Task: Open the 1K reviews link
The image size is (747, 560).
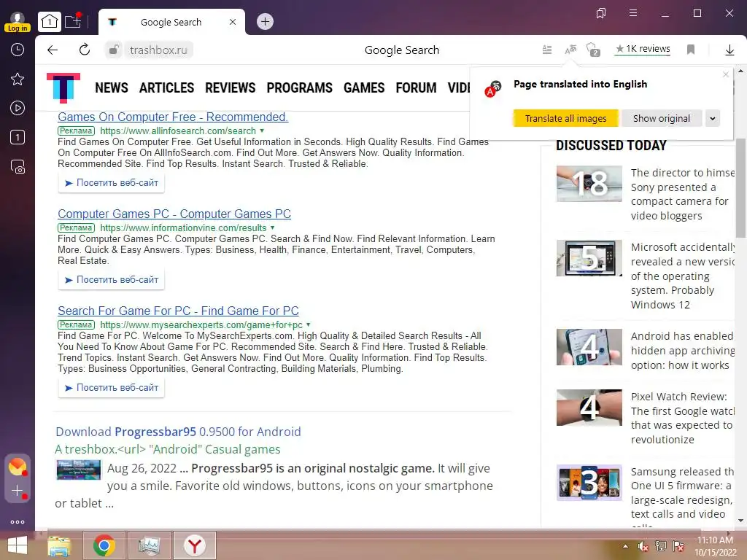Action: 643,49
